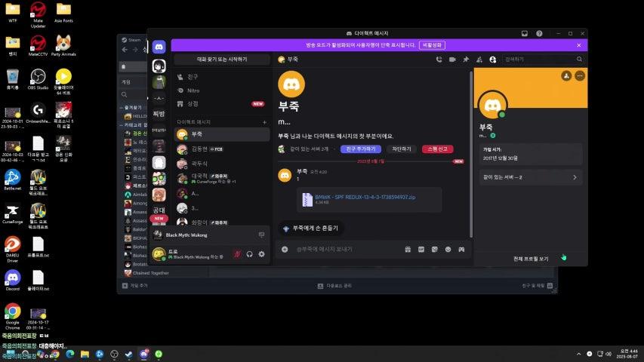Open the '3...' direct message row

(222, 208)
